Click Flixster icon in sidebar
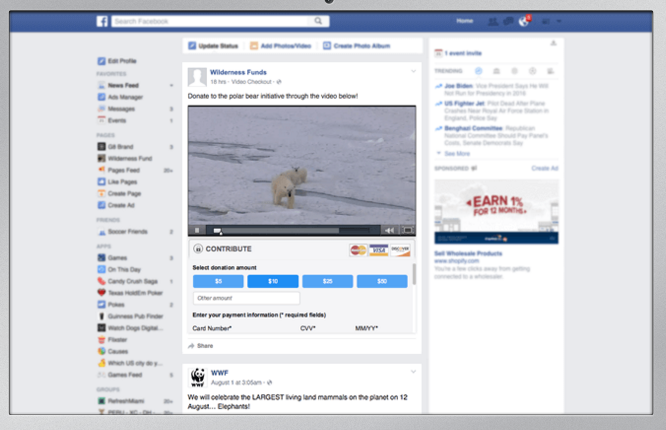 pos(102,340)
